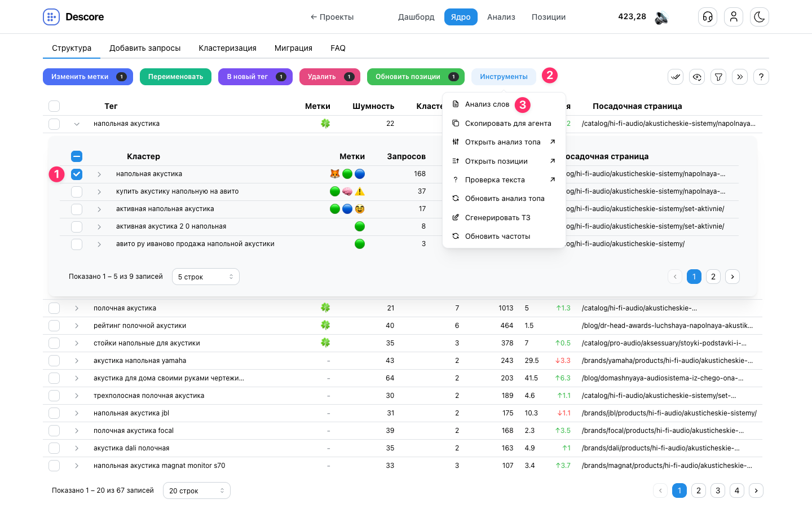Click the Обновить позиции button

click(416, 77)
